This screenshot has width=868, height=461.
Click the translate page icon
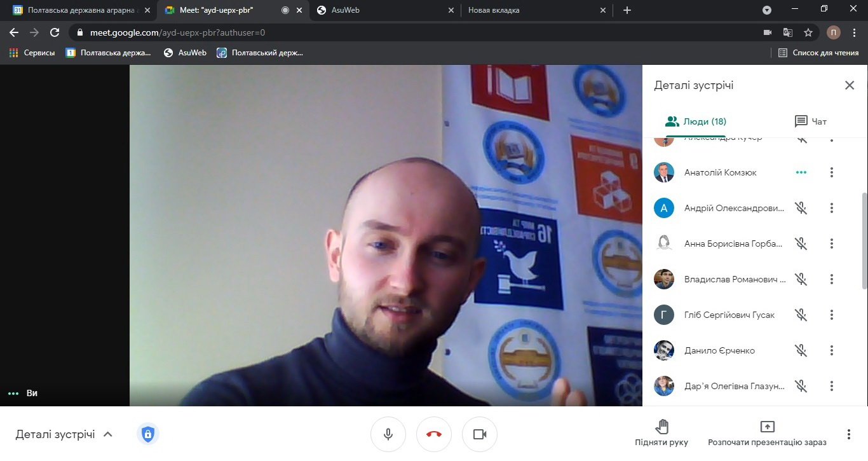(x=788, y=32)
